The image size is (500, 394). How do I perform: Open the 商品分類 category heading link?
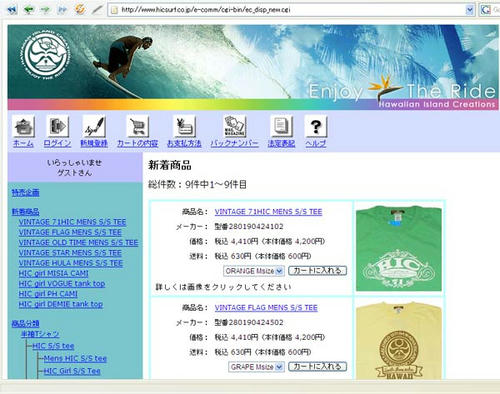tap(26, 323)
